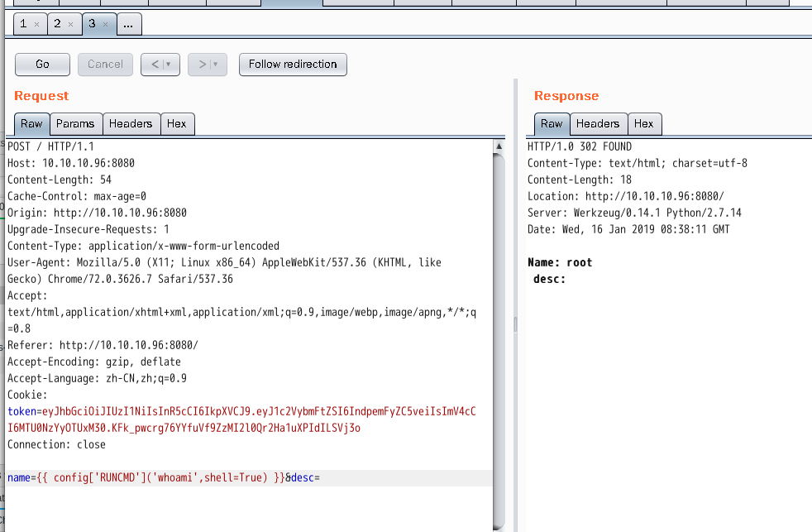Click the 'Content-Length: 54' request header

tap(60, 180)
